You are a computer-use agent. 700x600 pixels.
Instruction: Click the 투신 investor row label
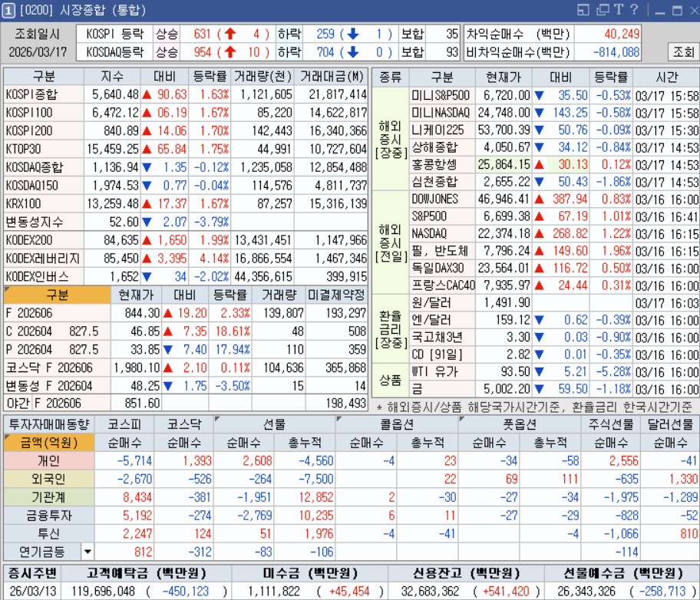49,533
